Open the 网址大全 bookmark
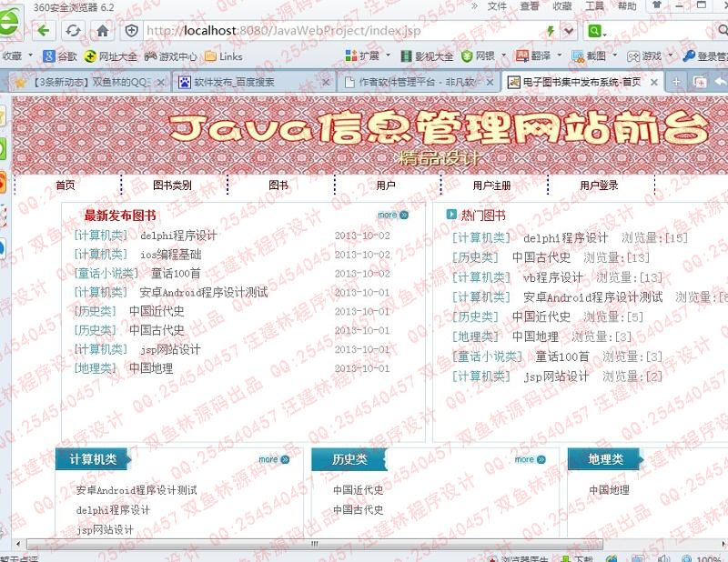This screenshot has width=728, height=562. (110, 56)
